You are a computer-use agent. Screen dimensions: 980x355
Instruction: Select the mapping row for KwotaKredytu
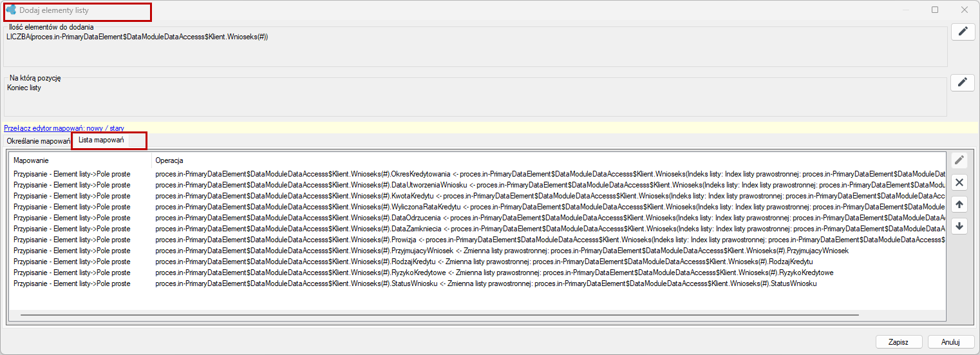pyautogui.click(x=477, y=196)
